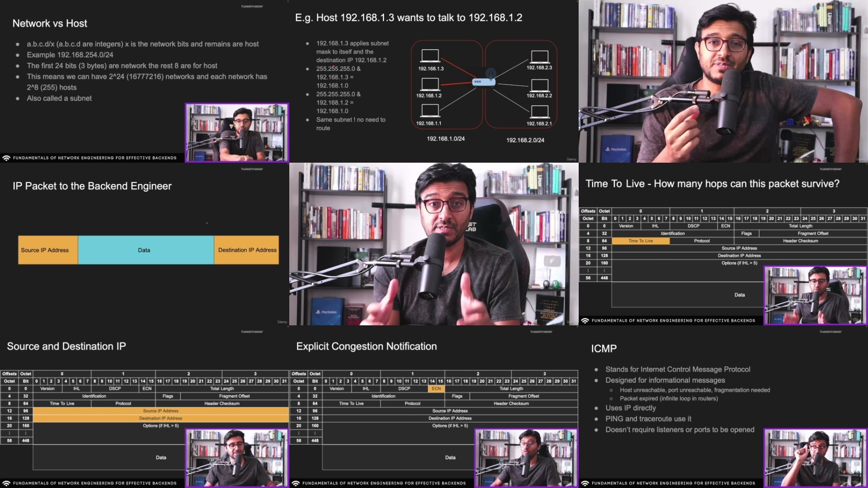Click the laptop icon labeled 192.168.2.1
The height and width of the screenshot is (488, 868).
click(540, 112)
